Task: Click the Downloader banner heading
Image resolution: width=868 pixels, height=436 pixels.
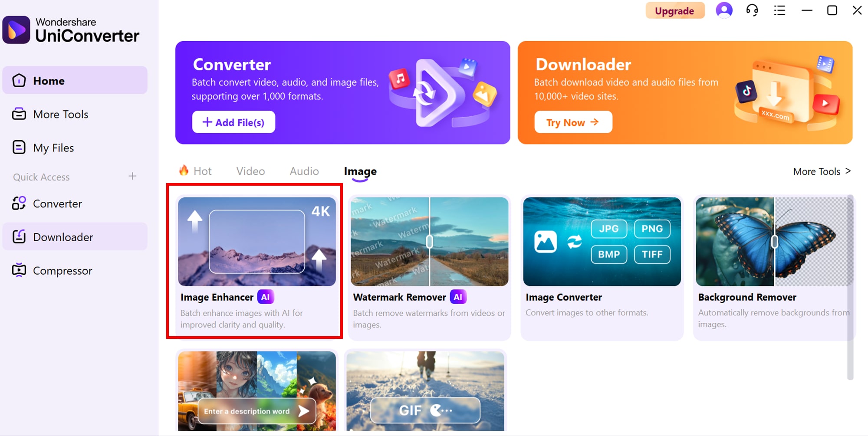Action: tap(583, 64)
